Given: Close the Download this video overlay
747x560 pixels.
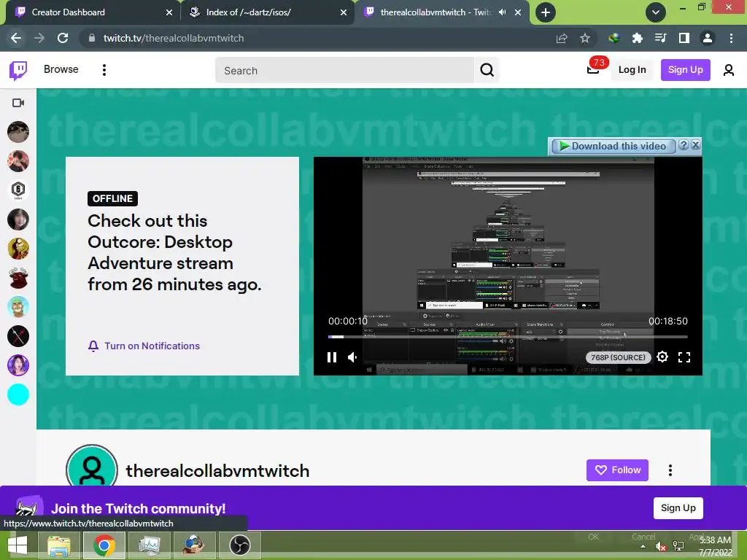Looking at the screenshot, I should [695, 145].
